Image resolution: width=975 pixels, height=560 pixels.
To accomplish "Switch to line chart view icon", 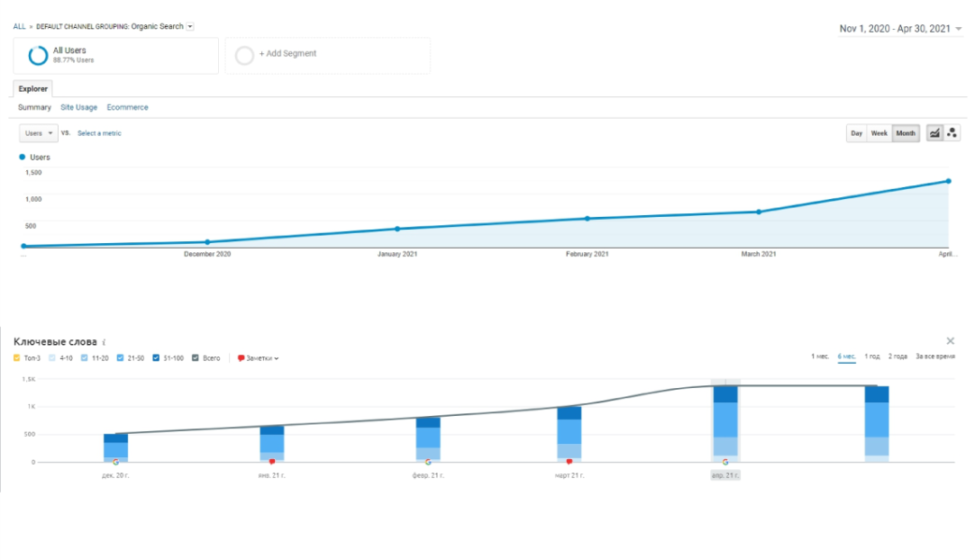I will pyautogui.click(x=934, y=133).
